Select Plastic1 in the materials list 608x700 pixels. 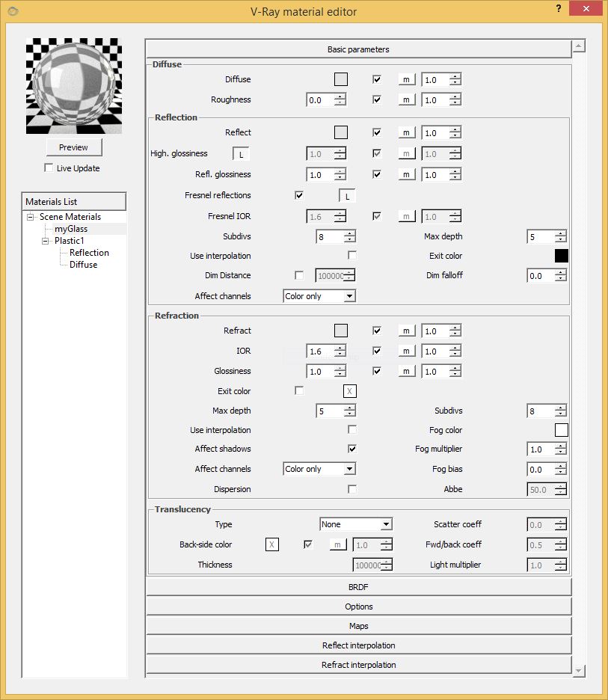coord(70,241)
